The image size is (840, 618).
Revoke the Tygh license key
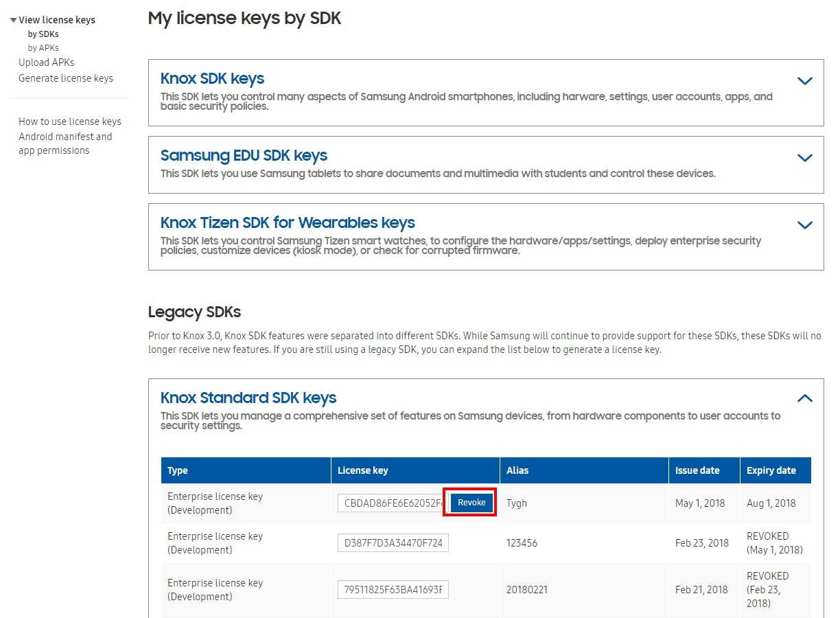pos(471,503)
